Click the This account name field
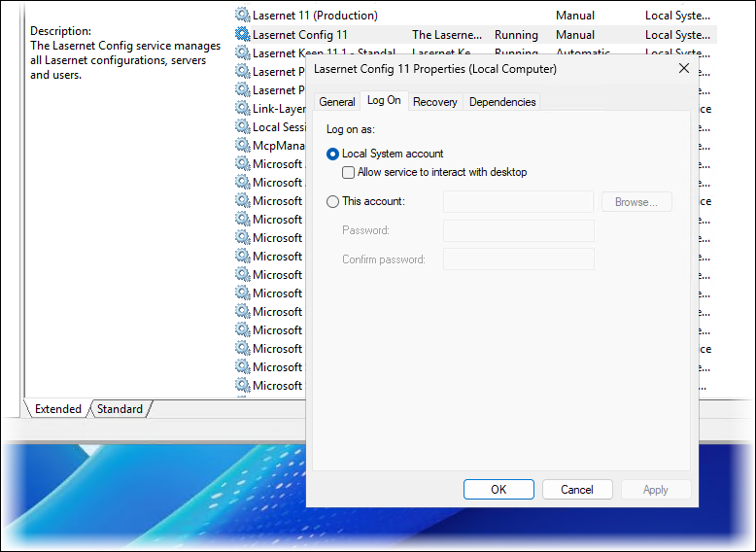This screenshot has height=552, width=756. pos(518,201)
